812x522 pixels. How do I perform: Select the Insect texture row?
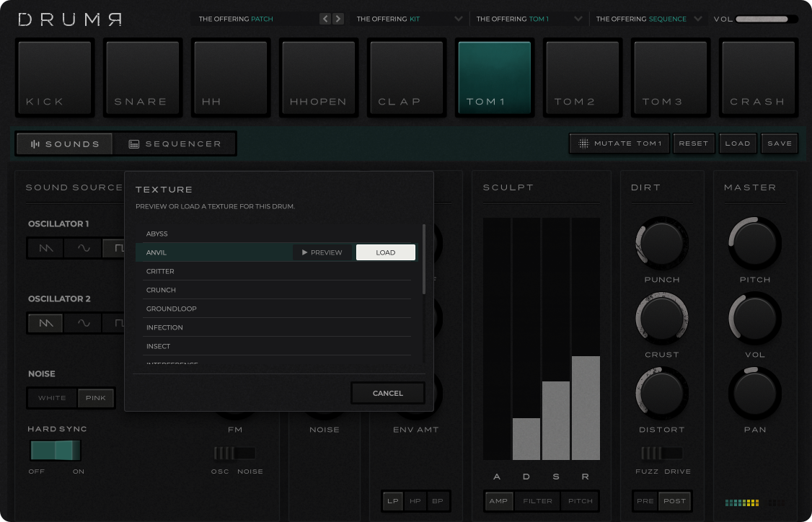(x=277, y=346)
